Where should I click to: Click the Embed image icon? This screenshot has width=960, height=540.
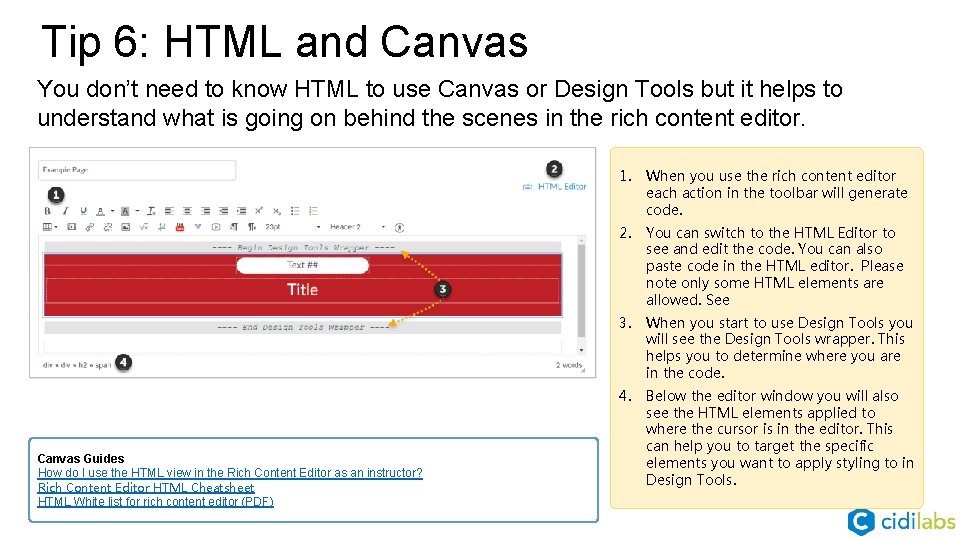pyautogui.click(x=126, y=227)
